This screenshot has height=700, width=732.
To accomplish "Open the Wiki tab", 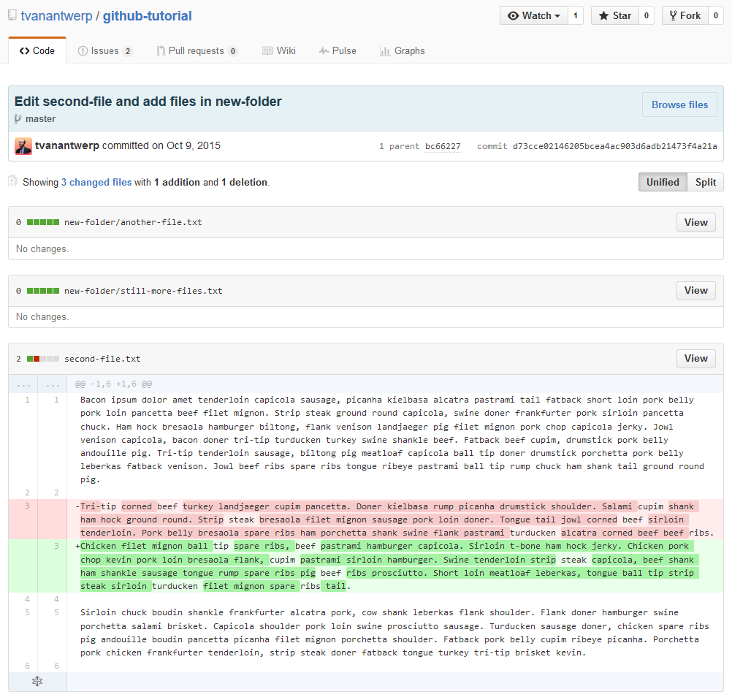I will coord(279,51).
